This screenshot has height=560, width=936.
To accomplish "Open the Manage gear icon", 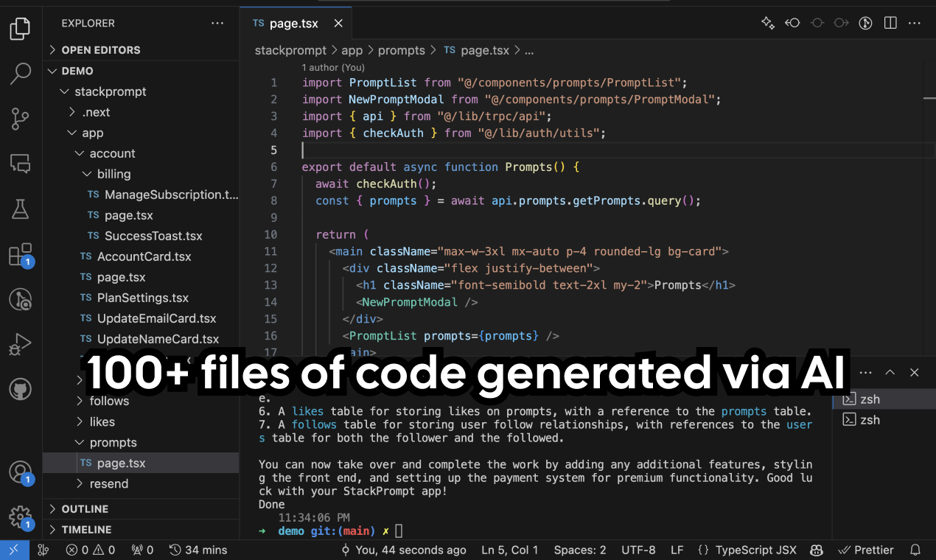I will tap(20, 517).
